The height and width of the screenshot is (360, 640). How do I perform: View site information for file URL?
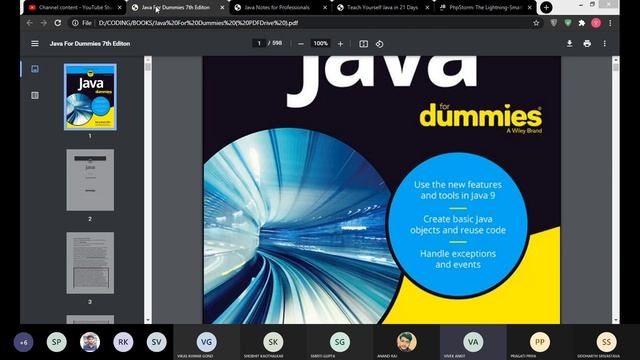75,23
